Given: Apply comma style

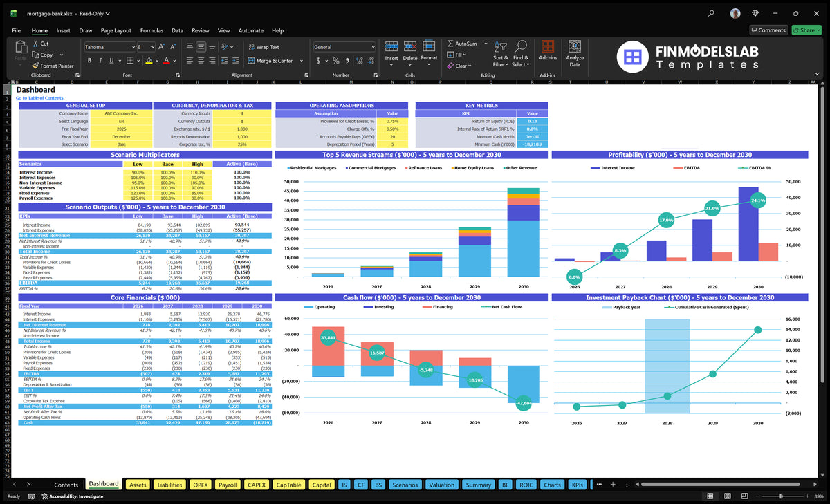Looking at the screenshot, I should click(x=347, y=61).
